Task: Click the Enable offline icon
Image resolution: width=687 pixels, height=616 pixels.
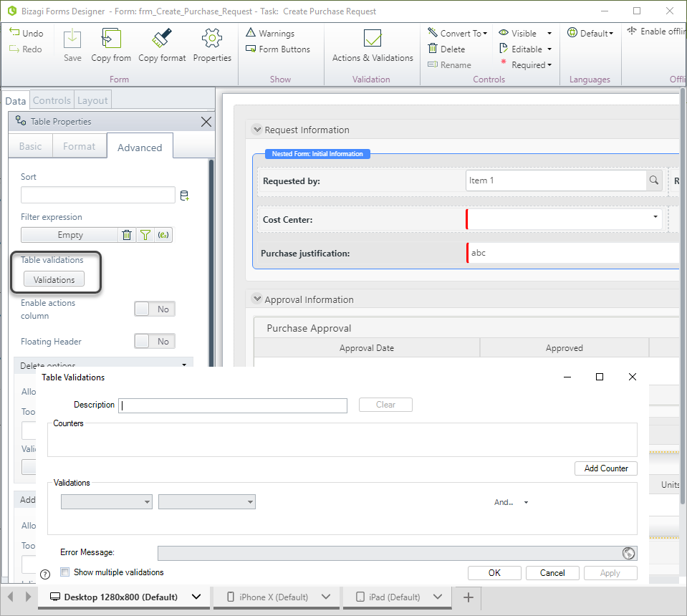Action: point(632,31)
